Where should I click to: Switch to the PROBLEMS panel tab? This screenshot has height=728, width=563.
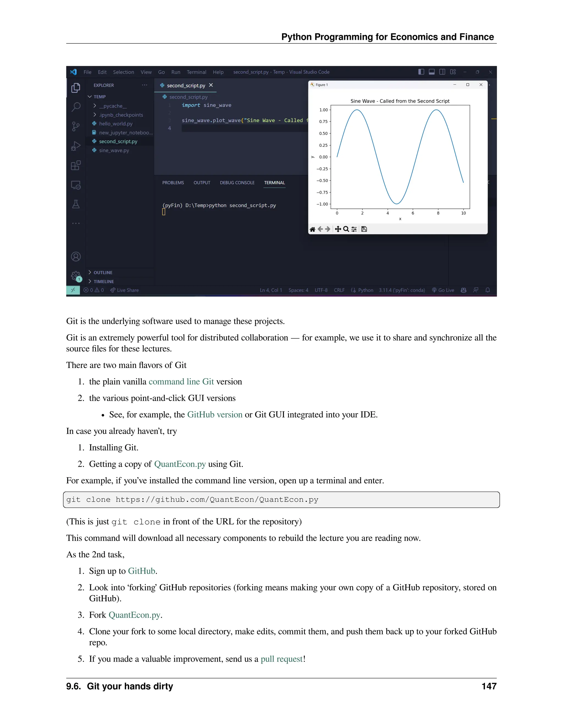point(173,183)
